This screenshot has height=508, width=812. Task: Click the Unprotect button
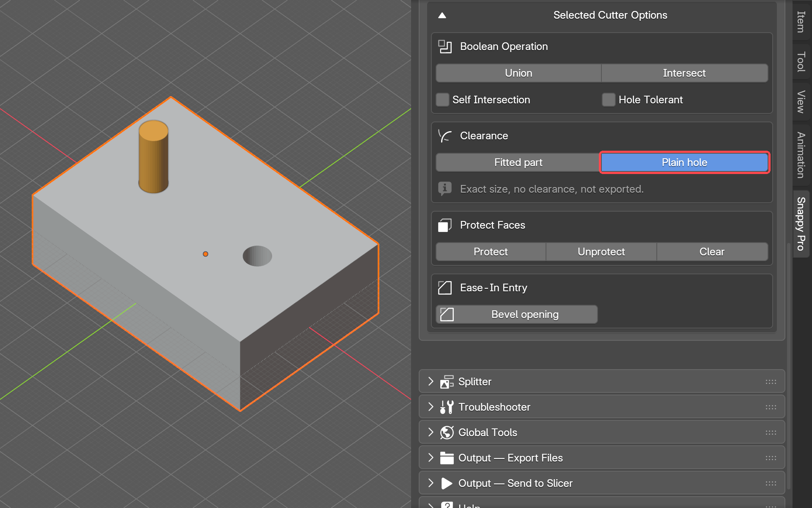point(601,252)
